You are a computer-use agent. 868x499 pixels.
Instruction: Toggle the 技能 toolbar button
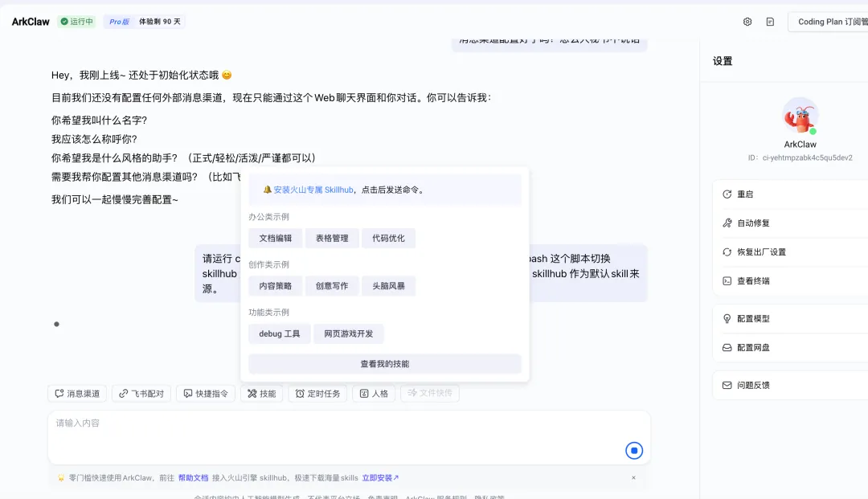tap(261, 394)
